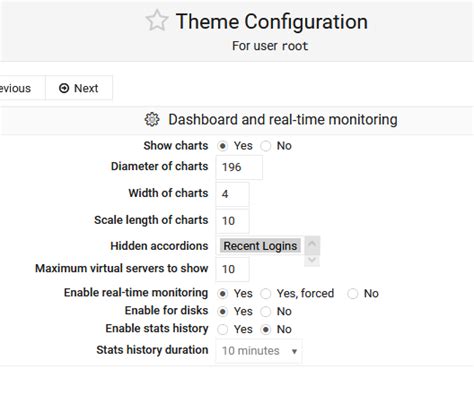
Task: Click the gear icon next to Dashboard heading
Action: click(x=152, y=120)
